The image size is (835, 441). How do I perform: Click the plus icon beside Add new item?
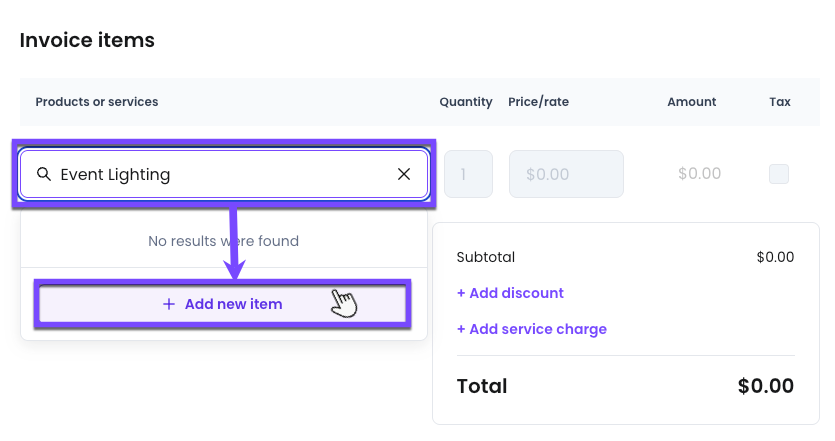[x=168, y=304]
